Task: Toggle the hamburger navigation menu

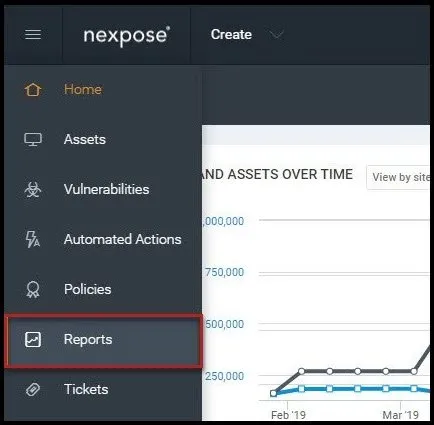Action: [33, 34]
